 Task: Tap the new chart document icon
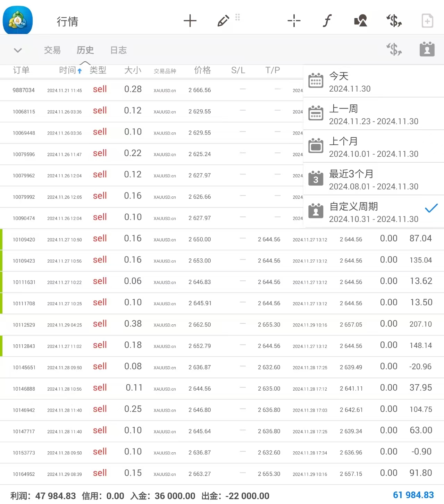427,21
